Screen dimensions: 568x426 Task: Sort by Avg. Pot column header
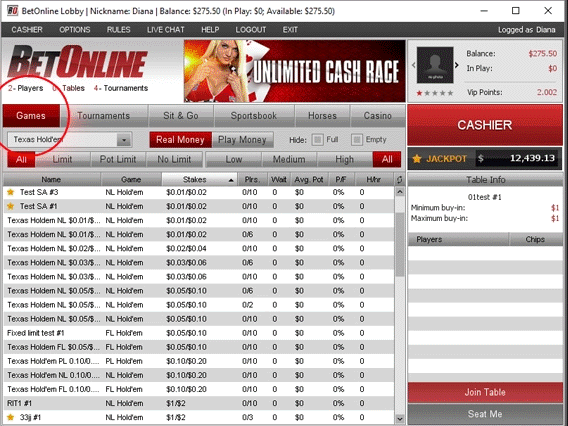(x=309, y=180)
